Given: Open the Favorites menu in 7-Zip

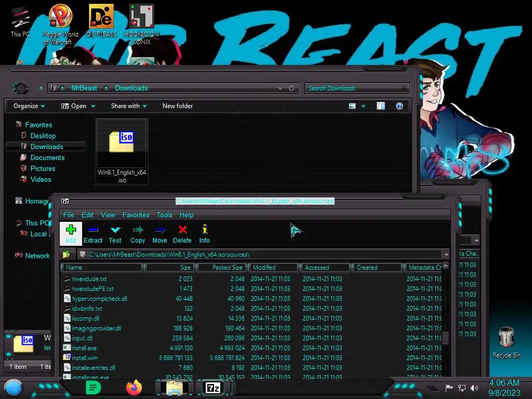Looking at the screenshot, I should coord(136,215).
